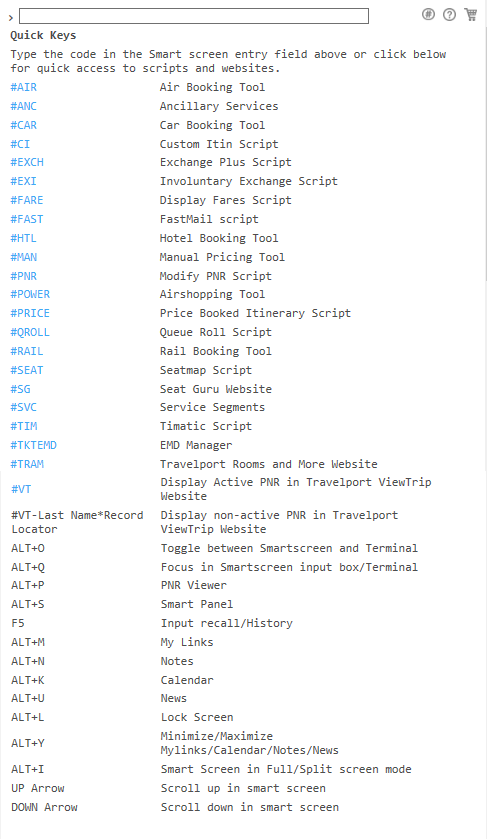Open the #POWER Airshopping Tool
Screen dimensions: 488x839
click(x=30, y=294)
